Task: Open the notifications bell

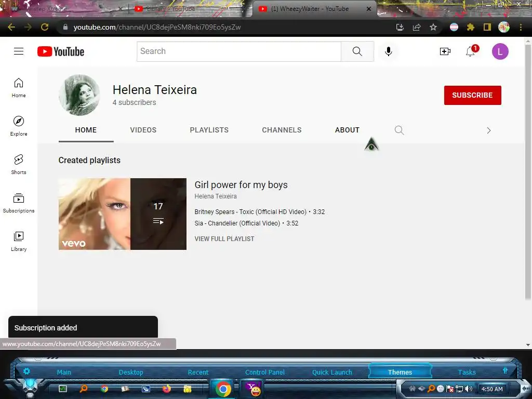Action: (470, 51)
